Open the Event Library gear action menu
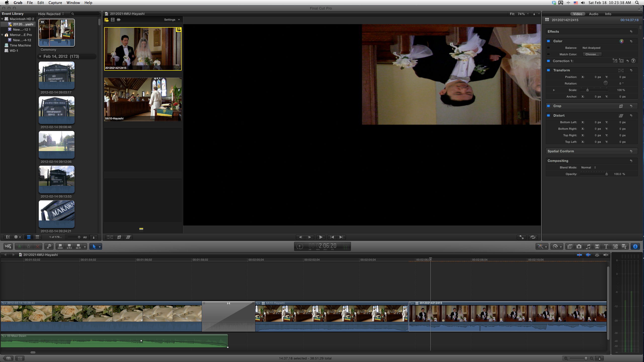This screenshot has width=644, height=362. click(x=17, y=237)
